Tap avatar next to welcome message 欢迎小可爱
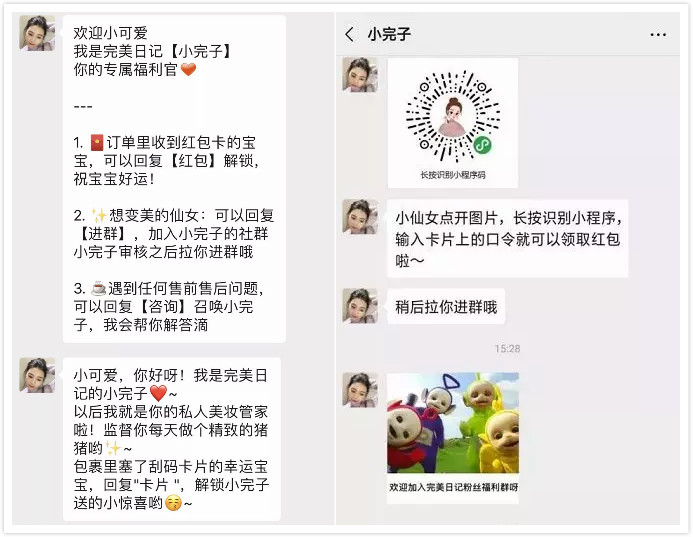This screenshot has width=693, height=537. pos(37,33)
